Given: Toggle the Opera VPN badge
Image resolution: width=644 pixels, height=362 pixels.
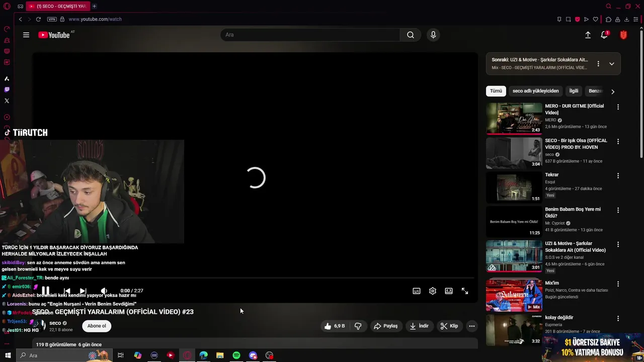Looking at the screenshot, I should tap(52, 19).
